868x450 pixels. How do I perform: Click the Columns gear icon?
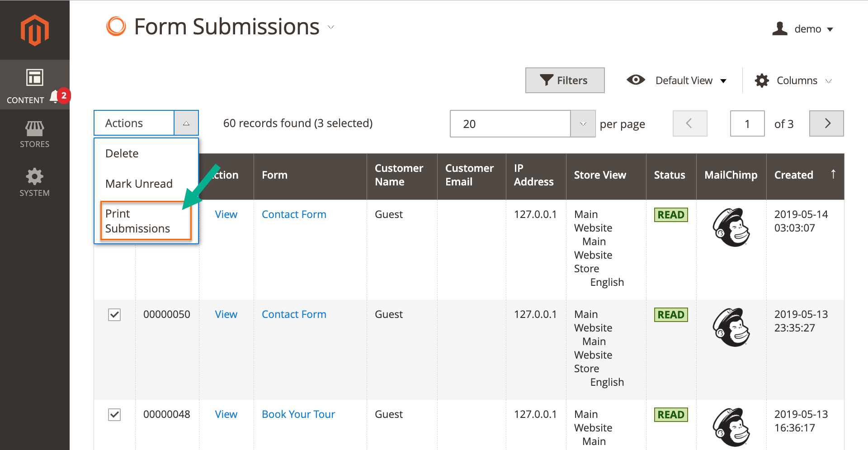(762, 81)
